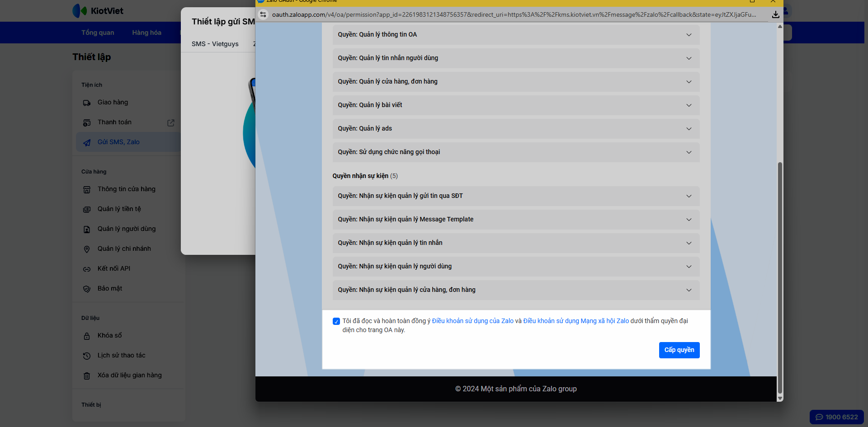The height and width of the screenshot is (427, 868).
Task: Click the Cấp quyền button
Action: (x=679, y=350)
